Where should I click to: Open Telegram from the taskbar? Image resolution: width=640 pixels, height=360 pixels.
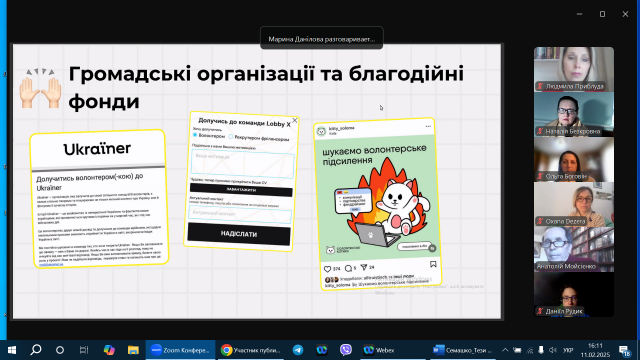pos(298,350)
